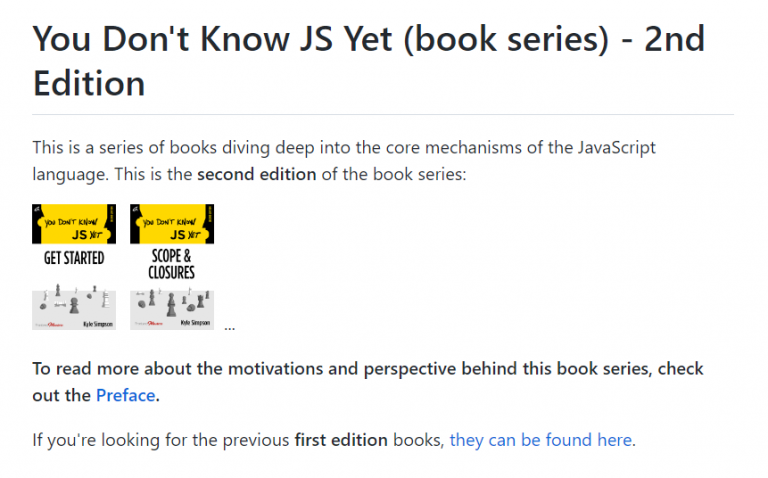The image size is (768, 478).
Task: Click the bold "second edition" text
Action: click(256, 174)
